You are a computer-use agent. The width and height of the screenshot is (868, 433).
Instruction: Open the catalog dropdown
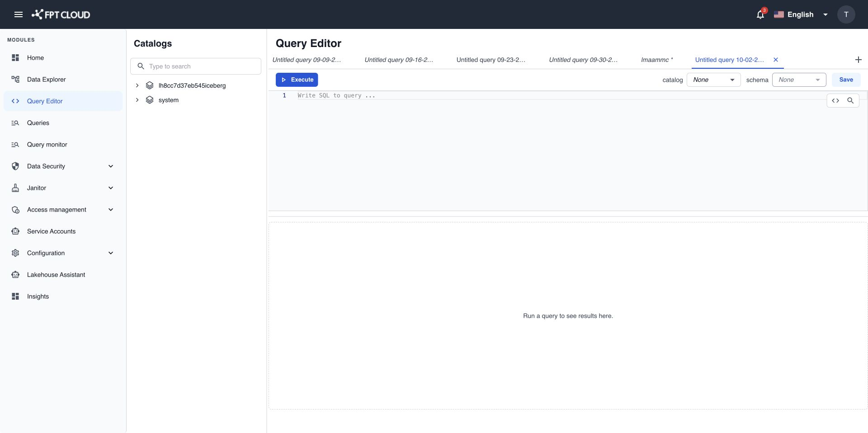click(714, 80)
